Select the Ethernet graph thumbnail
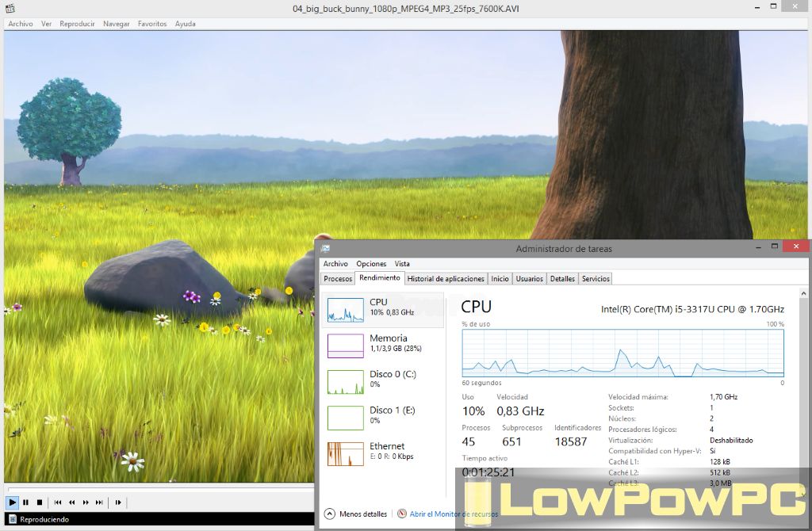Screen dimensions: 812x531 tap(346, 454)
